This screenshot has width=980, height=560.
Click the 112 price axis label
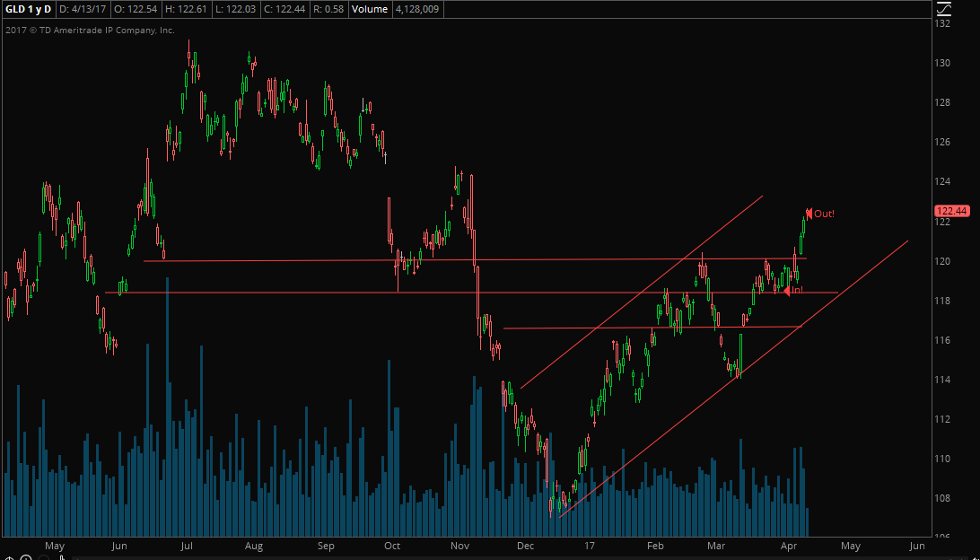[943, 419]
